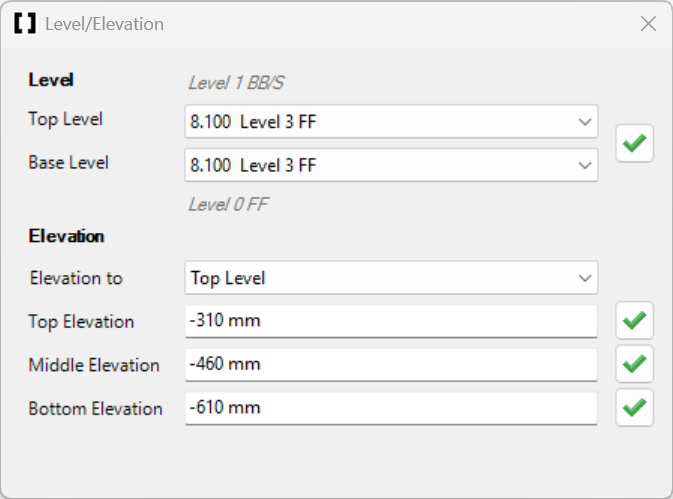Click the Top Elevation field showing -310 mm
Image resolution: width=673 pixels, height=499 pixels.
[x=391, y=321]
